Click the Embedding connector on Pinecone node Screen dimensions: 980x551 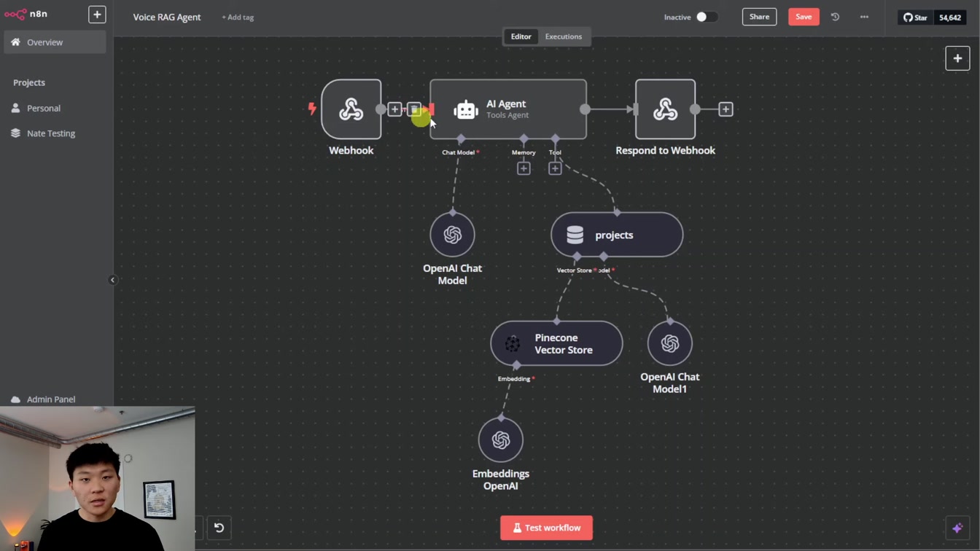516,365
